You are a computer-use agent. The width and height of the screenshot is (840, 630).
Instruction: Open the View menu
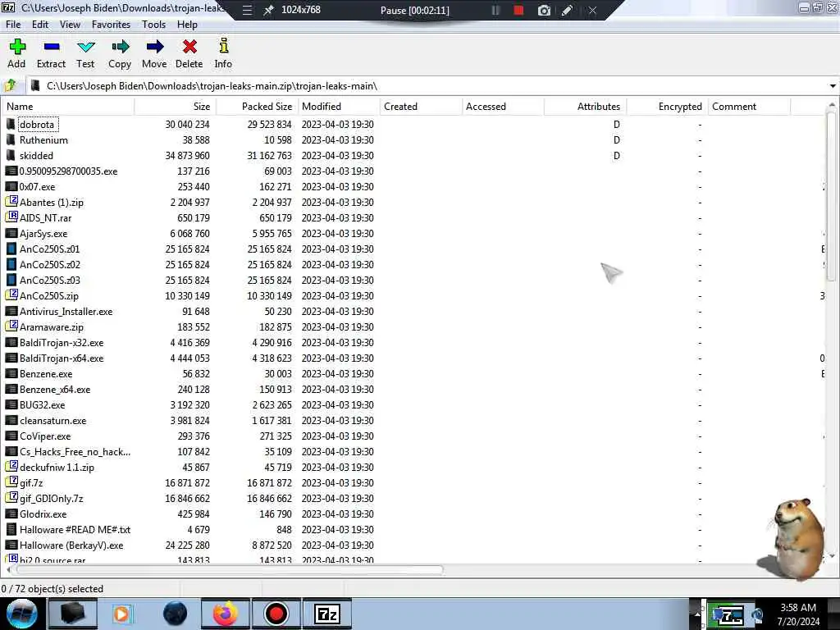click(71, 25)
